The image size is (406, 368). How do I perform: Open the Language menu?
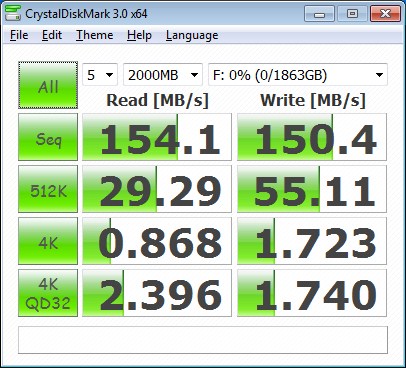[x=192, y=35]
